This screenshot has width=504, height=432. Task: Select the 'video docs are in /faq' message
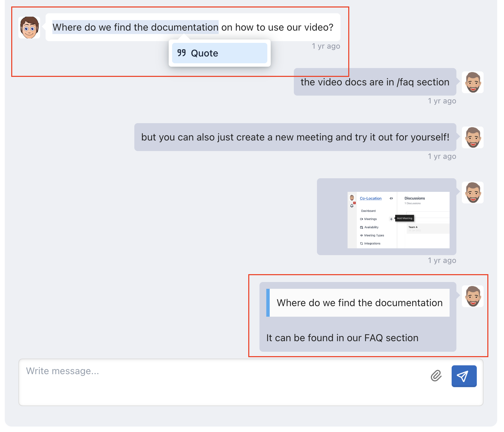(374, 82)
